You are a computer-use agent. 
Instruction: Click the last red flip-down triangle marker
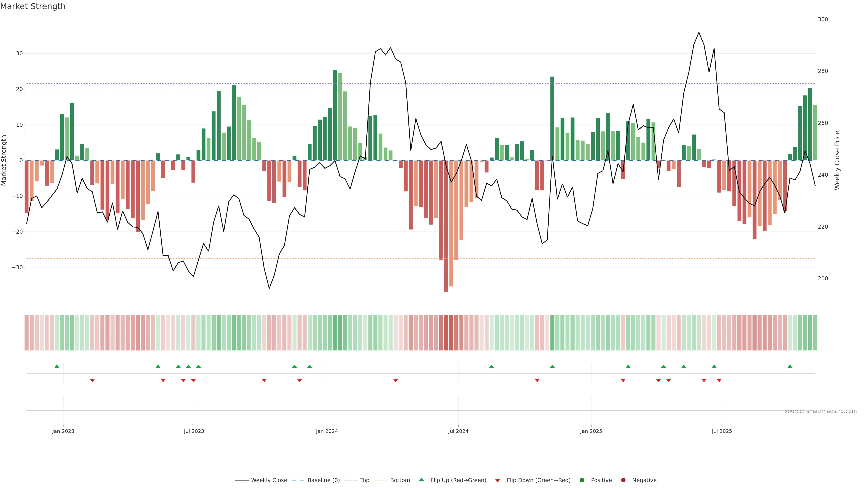719,380
